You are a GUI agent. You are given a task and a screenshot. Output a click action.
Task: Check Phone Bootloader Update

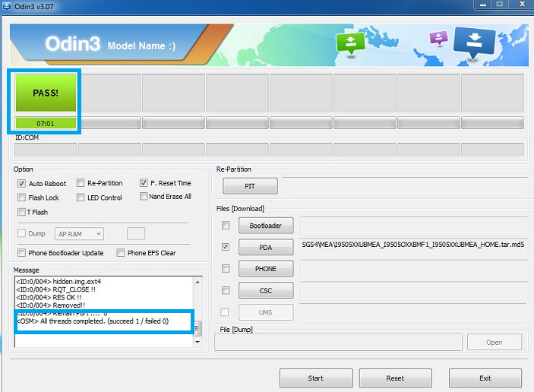(x=21, y=253)
